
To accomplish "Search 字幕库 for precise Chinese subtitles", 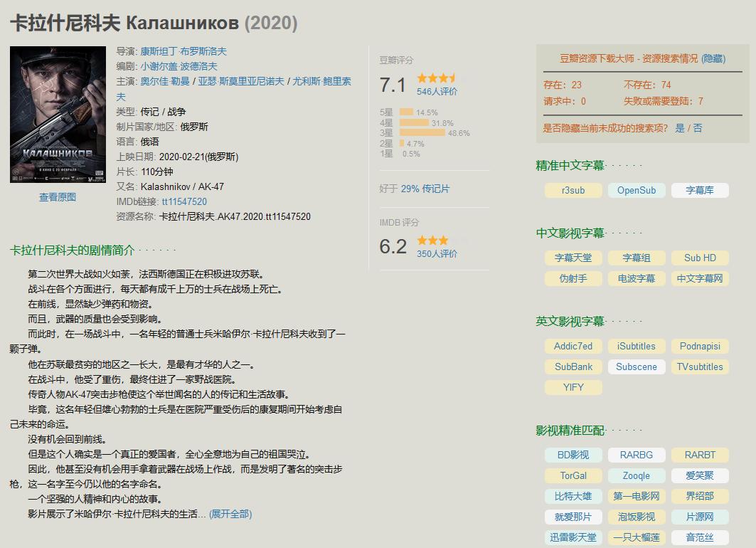I will point(699,190).
